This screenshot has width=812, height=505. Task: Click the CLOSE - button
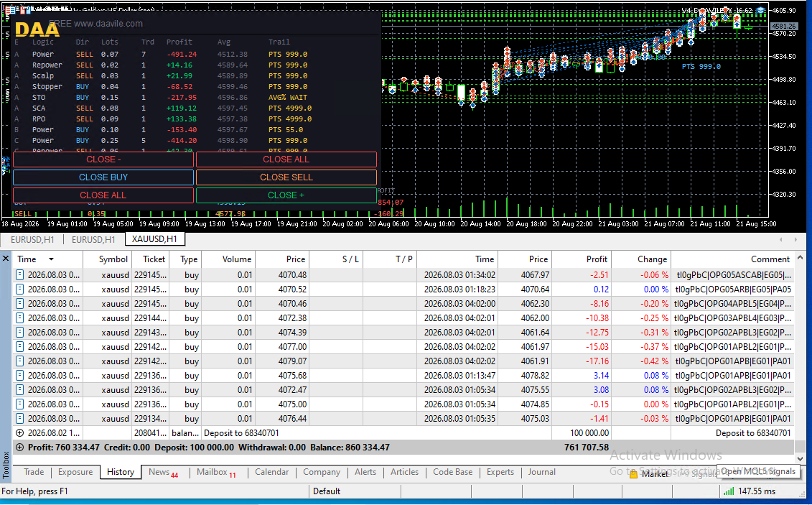103,159
